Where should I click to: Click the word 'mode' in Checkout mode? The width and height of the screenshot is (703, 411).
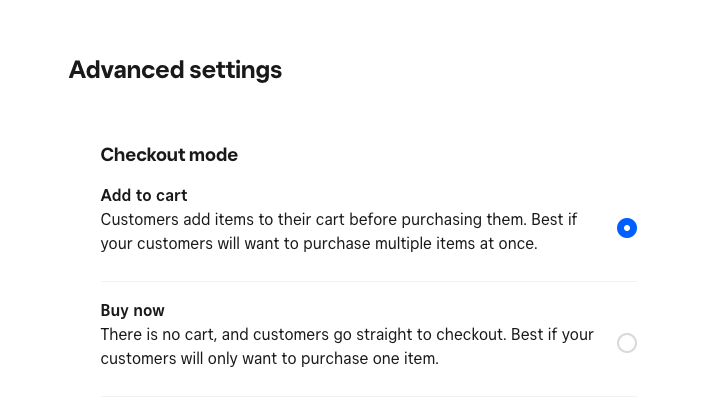tap(216, 155)
